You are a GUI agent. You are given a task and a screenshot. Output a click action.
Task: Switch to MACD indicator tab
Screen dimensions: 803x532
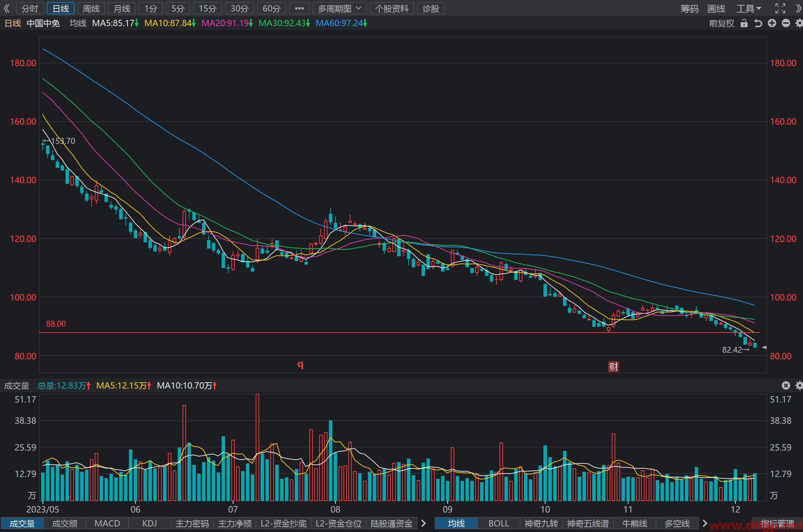click(107, 523)
